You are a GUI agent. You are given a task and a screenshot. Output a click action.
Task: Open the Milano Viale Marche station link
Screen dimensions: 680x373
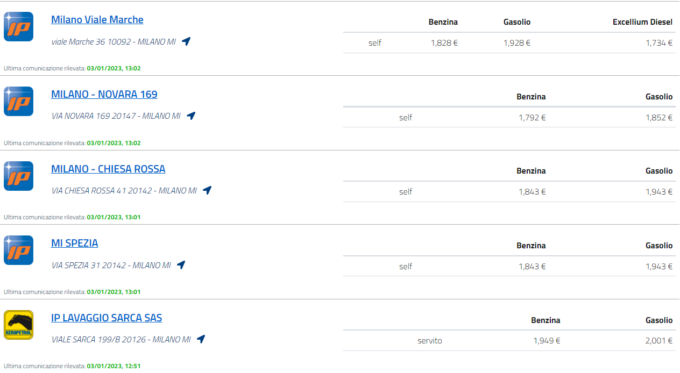click(x=97, y=20)
